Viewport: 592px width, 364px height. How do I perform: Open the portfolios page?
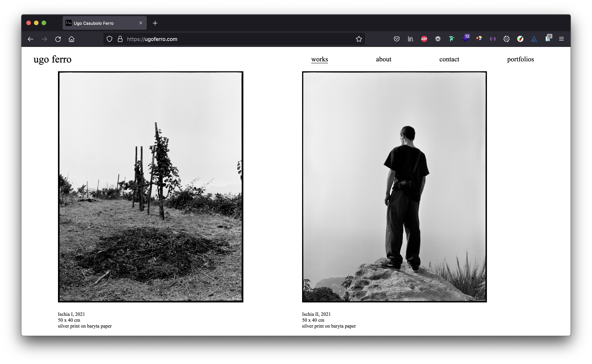point(520,59)
